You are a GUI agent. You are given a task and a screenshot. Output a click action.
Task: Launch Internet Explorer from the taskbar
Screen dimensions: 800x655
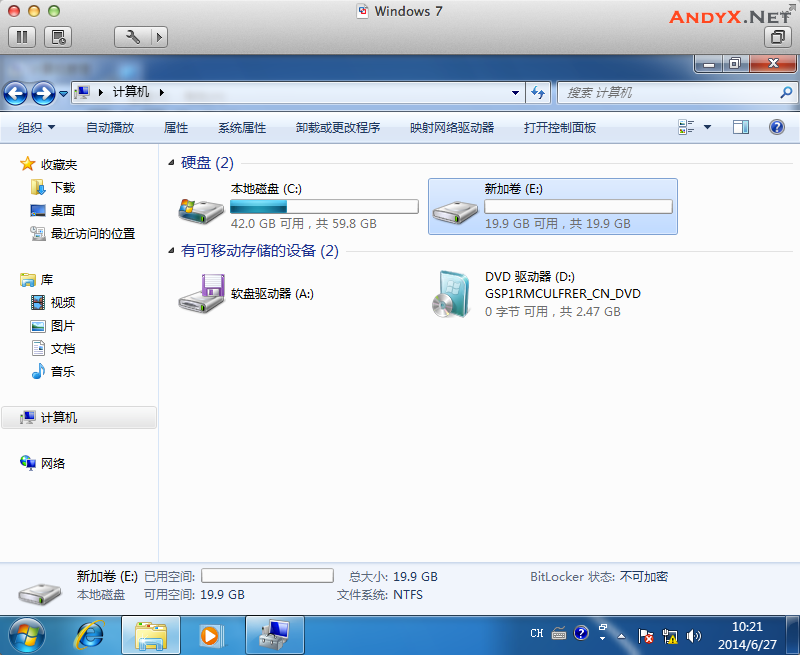tap(89, 636)
